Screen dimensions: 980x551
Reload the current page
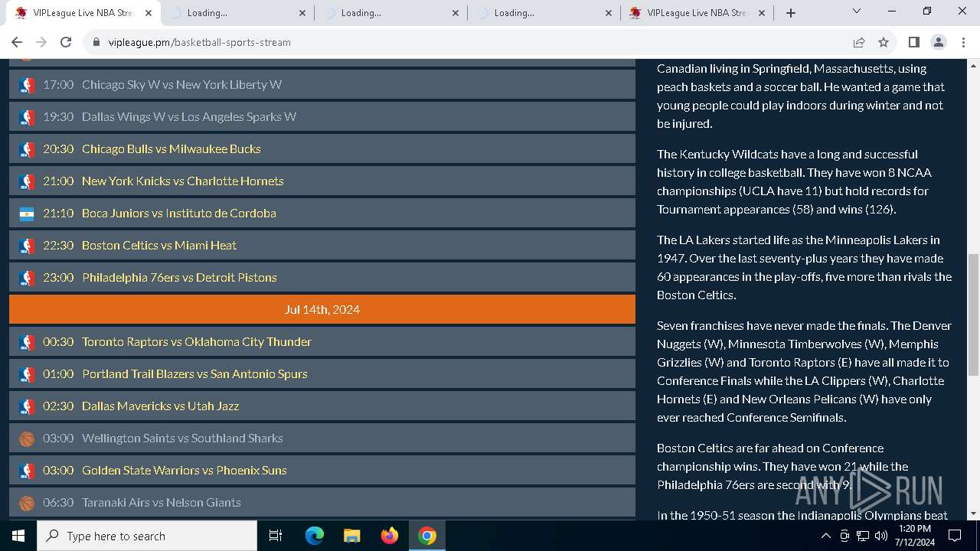pos(66,42)
